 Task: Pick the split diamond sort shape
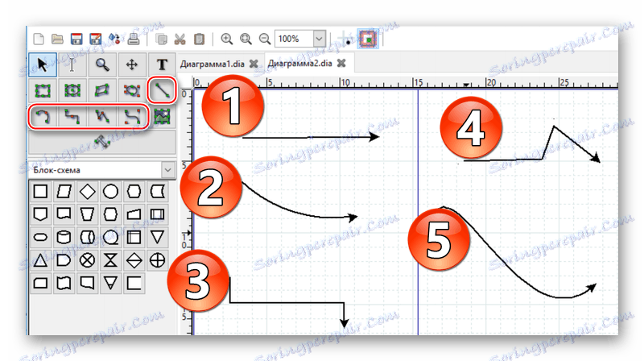click(x=134, y=260)
